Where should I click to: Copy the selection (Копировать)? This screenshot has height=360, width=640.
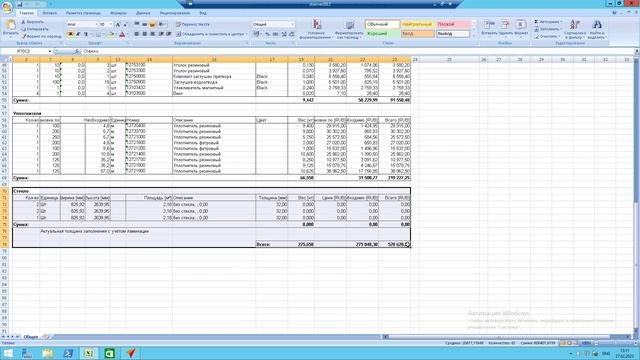(x=35, y=29)
